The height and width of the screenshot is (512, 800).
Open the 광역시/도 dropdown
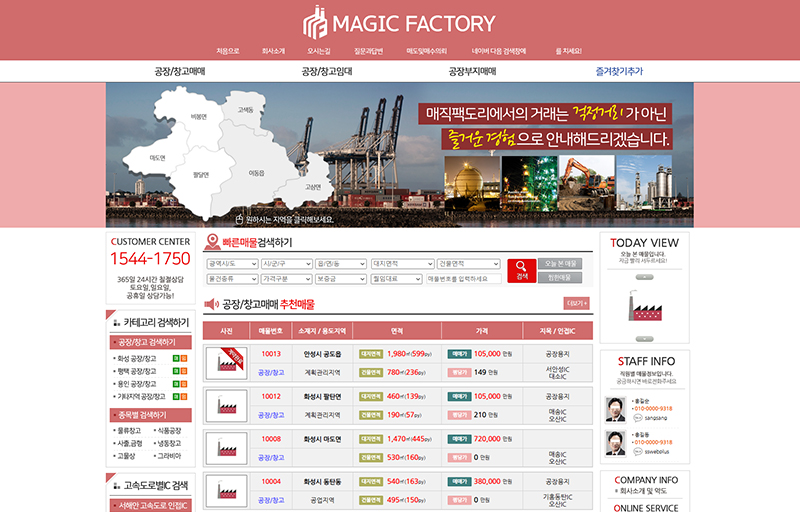point(232,264)
